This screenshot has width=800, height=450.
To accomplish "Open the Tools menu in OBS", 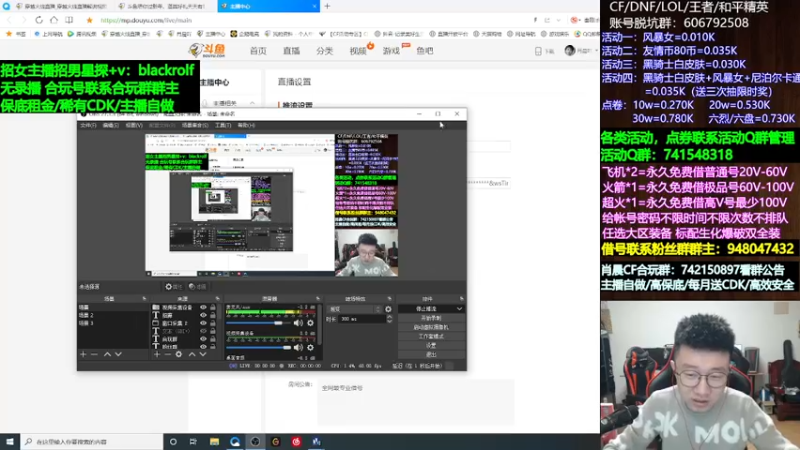I will (x=222, y=125).
